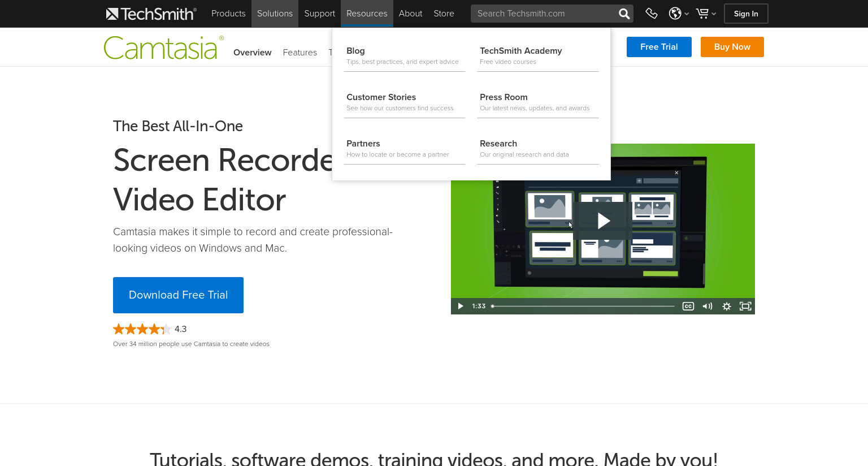
Task: Play the video using center play button
Action: pos(603,221)
